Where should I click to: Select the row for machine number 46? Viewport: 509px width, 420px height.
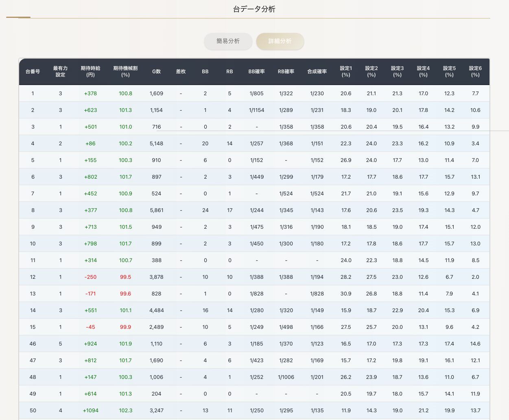(33, 343)
